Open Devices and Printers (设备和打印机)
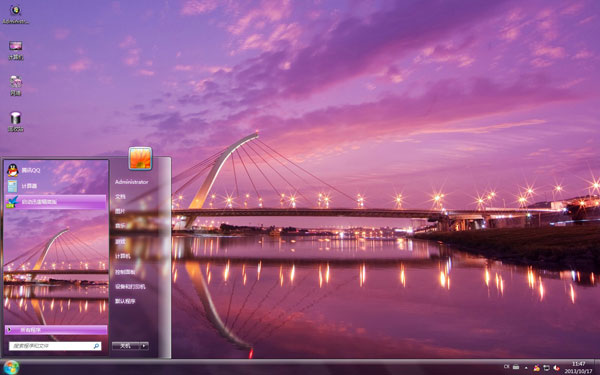600x375 pixels. pos(130,287)
